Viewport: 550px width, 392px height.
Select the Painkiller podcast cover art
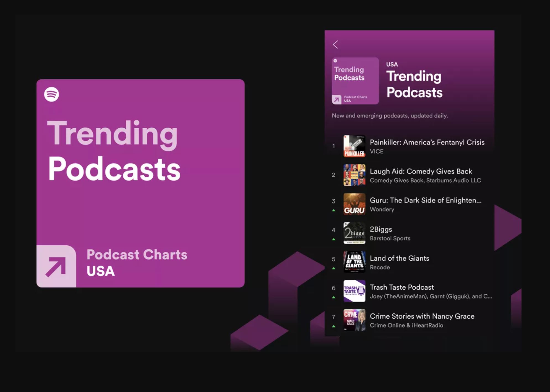[x=354, y=146]
